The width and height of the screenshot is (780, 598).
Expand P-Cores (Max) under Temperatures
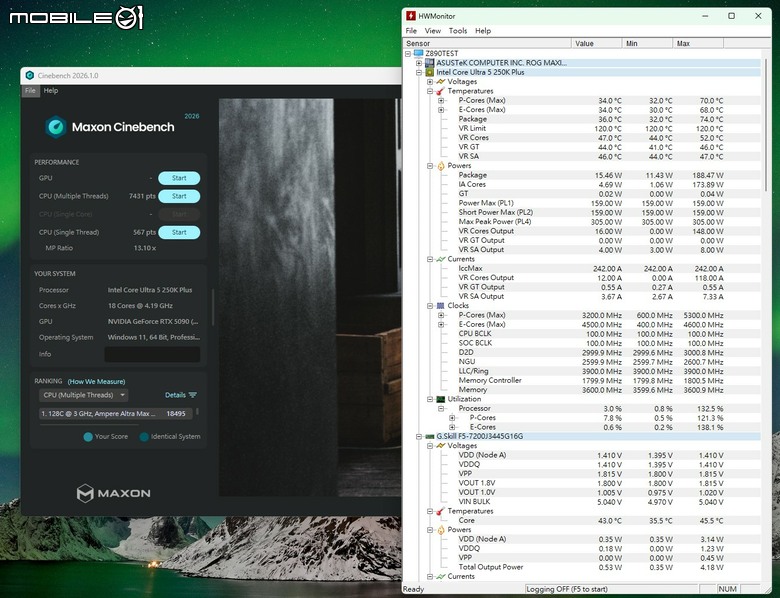[441, 100]
